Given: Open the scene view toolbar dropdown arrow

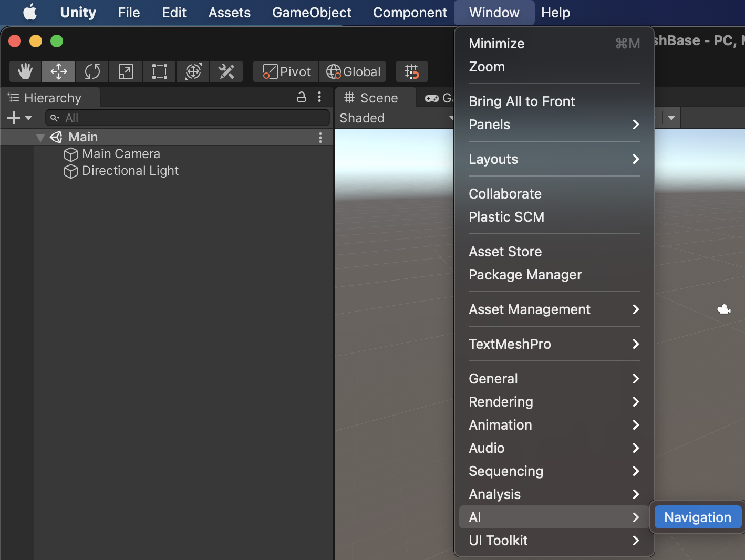Looking at the screenshot, I should click(671, 118).
